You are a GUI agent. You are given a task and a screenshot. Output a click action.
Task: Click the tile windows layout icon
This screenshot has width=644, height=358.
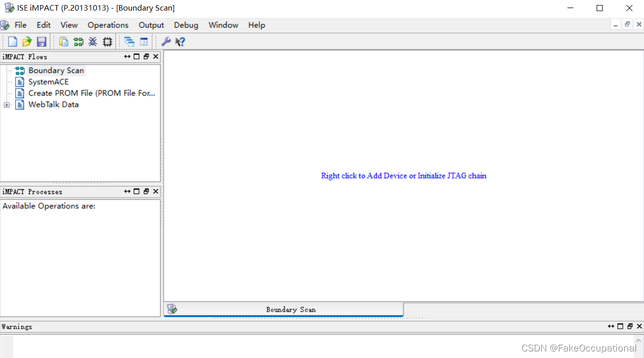144,42
